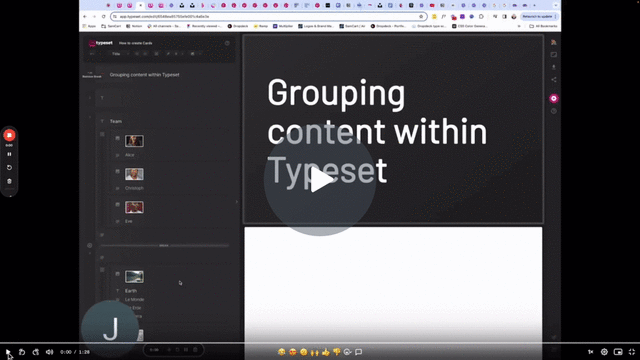Open the 'How to create Cards' document title
This screenshot has width=640, height=360.
point(136,43)
